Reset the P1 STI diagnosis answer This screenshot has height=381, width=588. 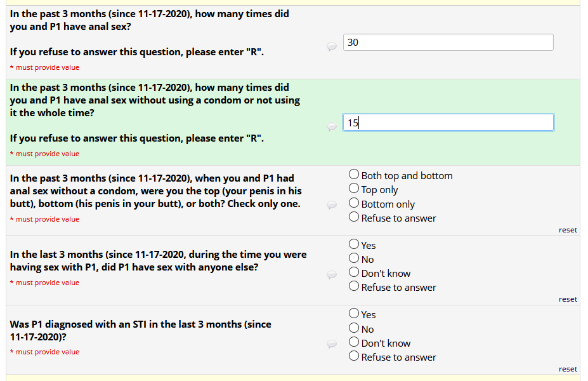tap(568, 369)
